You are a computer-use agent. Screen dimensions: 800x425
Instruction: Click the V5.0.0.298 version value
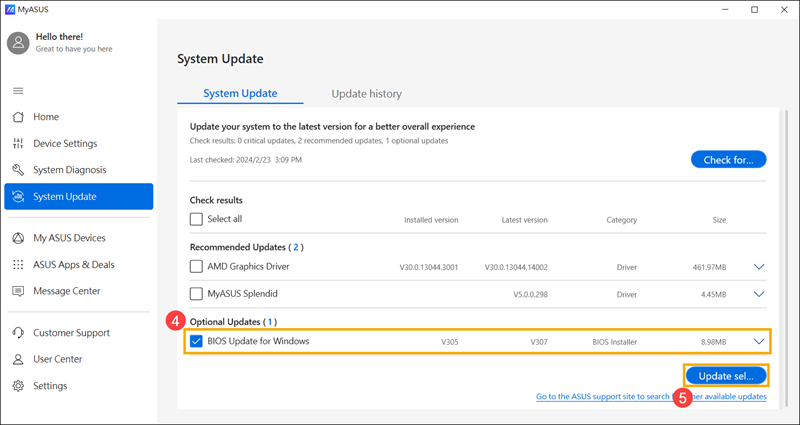[531, 294]
